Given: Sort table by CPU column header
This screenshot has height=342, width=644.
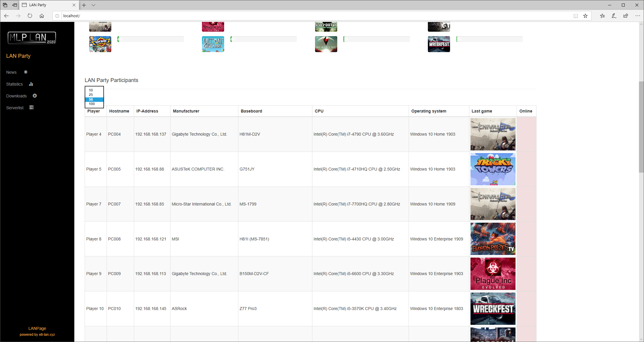Looking at the screenshot, I should pos(319,111).
